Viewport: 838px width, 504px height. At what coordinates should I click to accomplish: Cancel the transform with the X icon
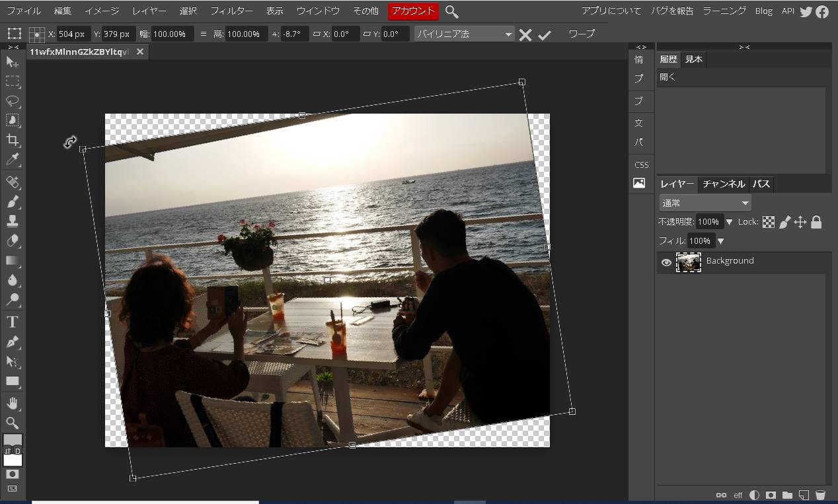coord(525,35)
